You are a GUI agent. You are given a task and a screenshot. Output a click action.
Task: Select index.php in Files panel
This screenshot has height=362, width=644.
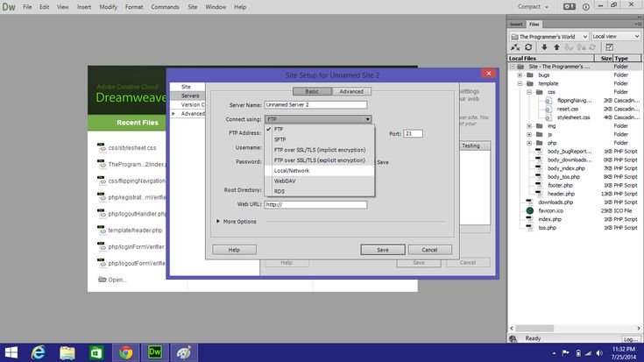point(550,219)
